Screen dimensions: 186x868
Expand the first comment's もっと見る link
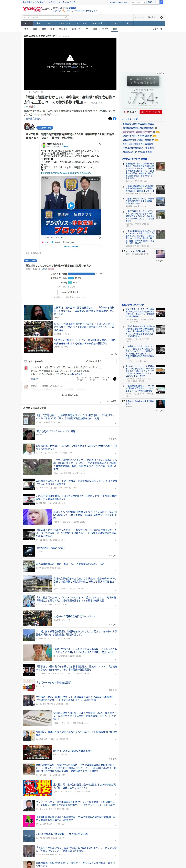pos(77,374)
